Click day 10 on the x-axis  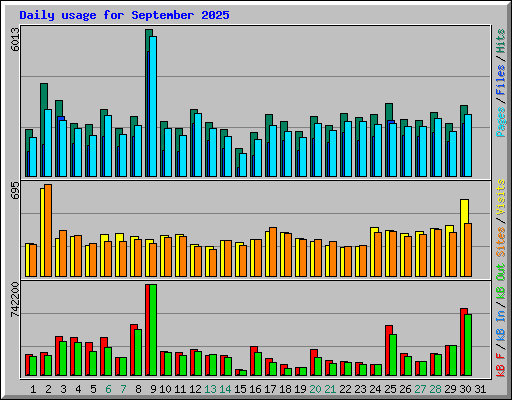click(x=165, y=389)
